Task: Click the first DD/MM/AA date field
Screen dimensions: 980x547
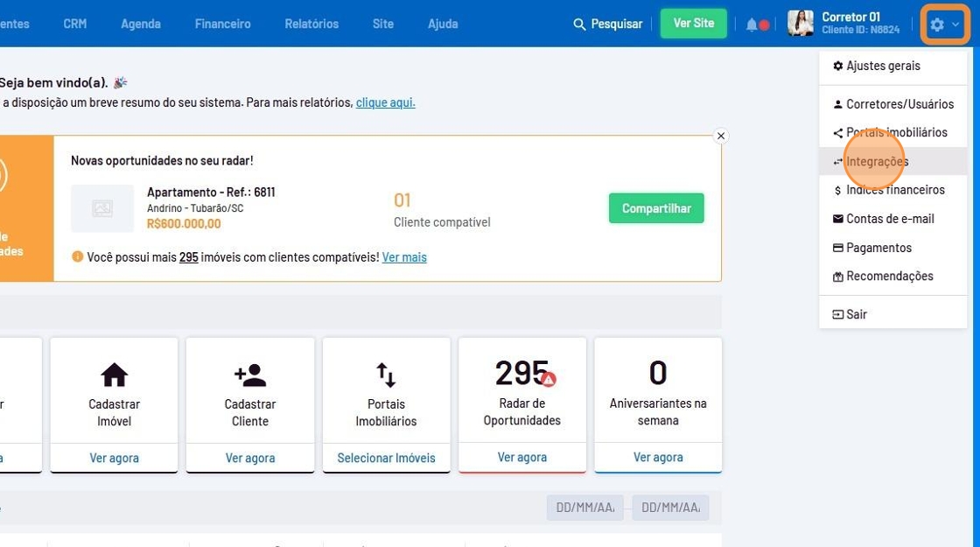Action: 584,508
